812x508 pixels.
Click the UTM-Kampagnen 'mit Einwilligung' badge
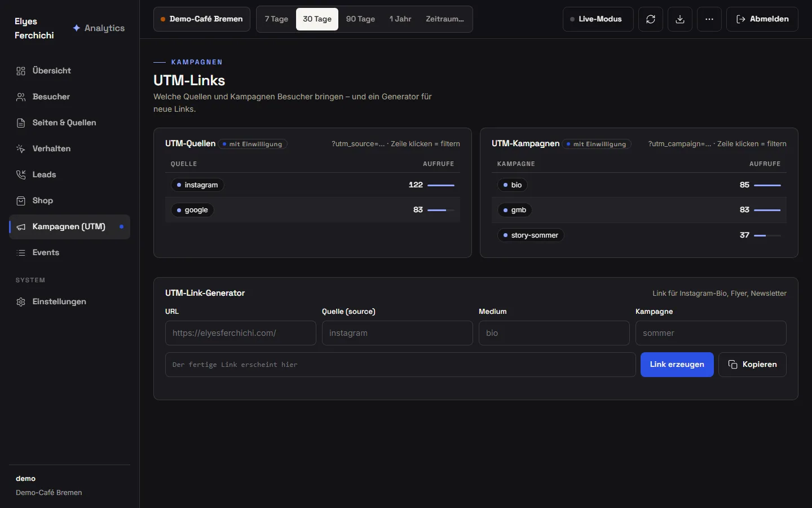[x=597, y=144]
